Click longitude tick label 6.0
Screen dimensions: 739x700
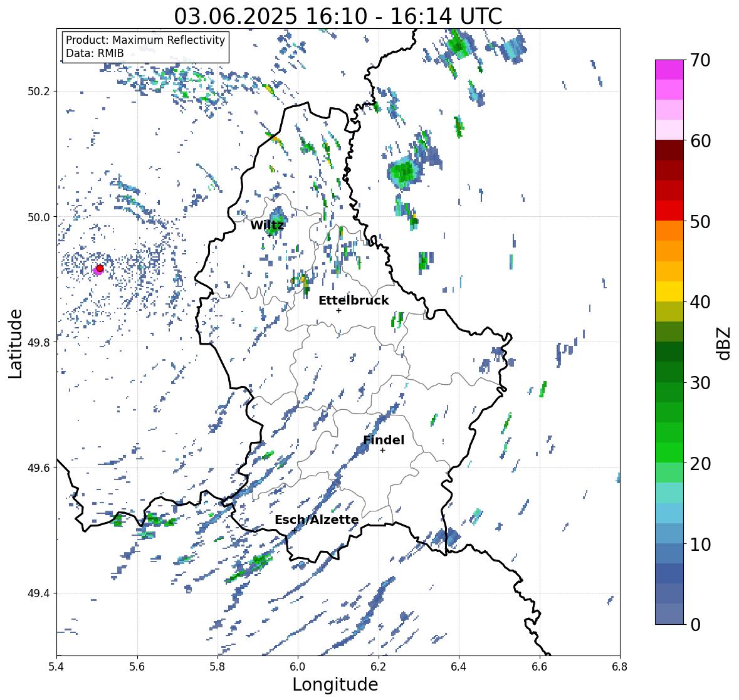(298, 667)
